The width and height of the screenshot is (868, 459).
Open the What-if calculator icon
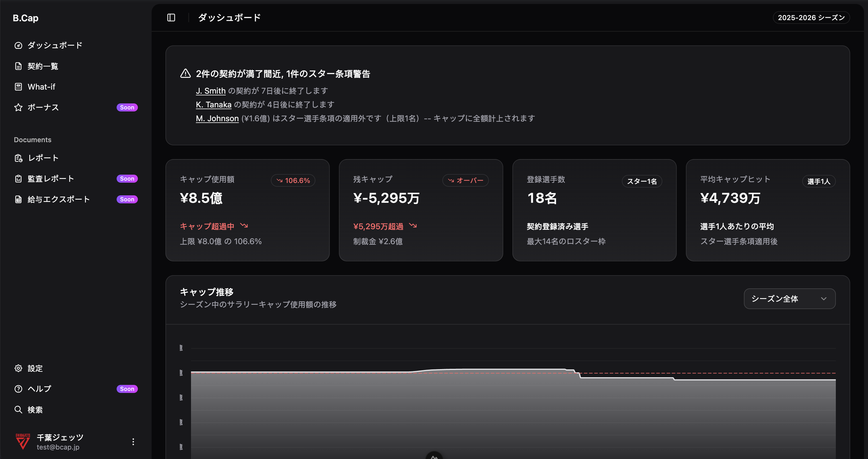pyautogui.click(x=19, y=87)
